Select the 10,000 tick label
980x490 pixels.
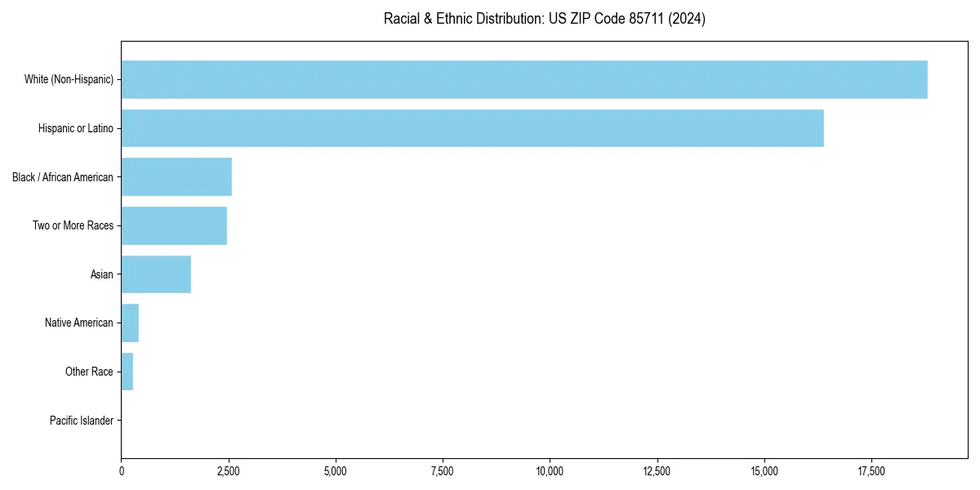551,470
